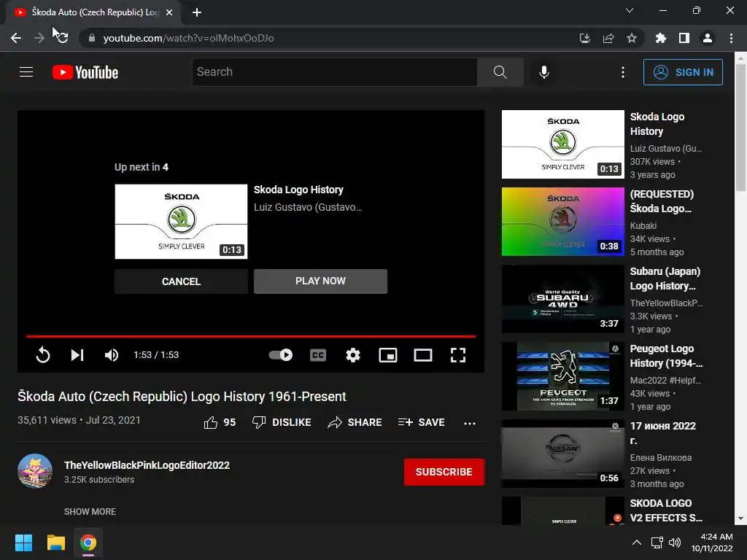Start voice search with microphone icon
The image size is (747, 560).
544,72
